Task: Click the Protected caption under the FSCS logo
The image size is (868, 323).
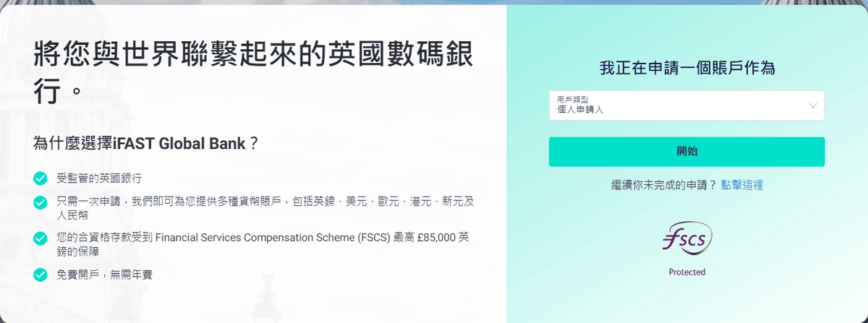Action: point(686,272)
